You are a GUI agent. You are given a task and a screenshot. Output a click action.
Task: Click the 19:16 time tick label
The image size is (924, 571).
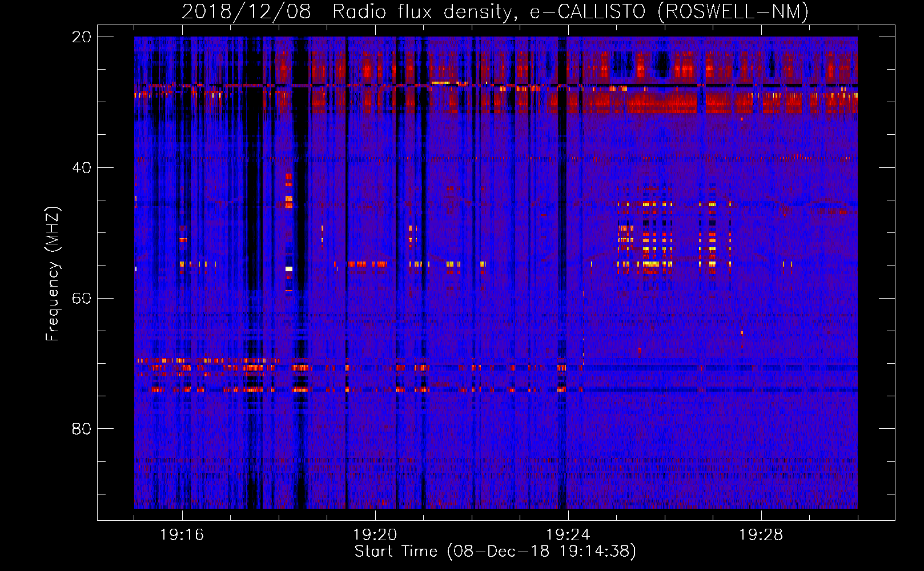click(182, 535)
